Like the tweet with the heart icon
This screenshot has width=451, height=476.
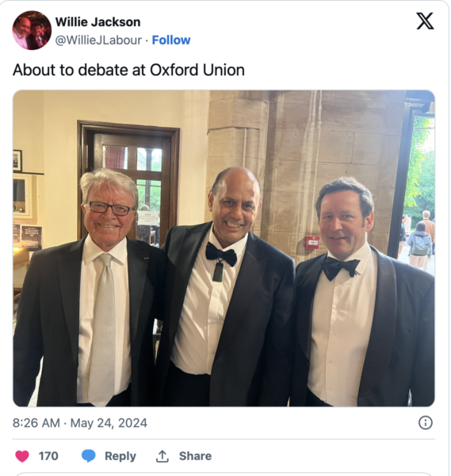tap(22, 456)
